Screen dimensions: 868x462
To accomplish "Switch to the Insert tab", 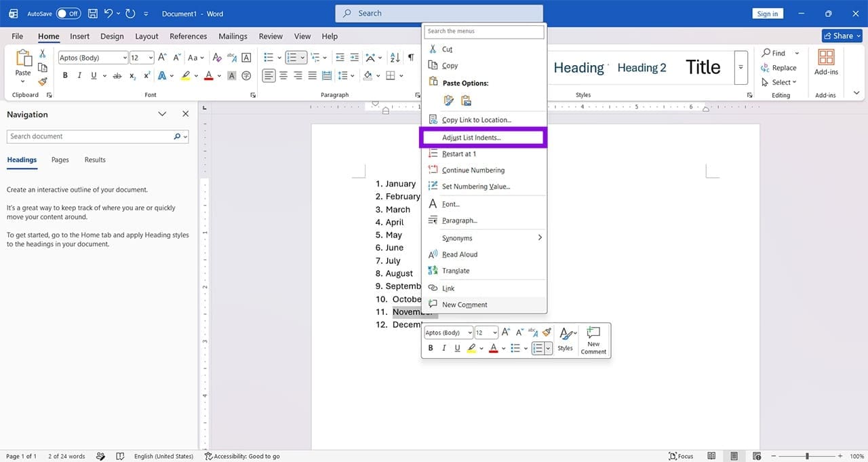I will click(79, 37).
